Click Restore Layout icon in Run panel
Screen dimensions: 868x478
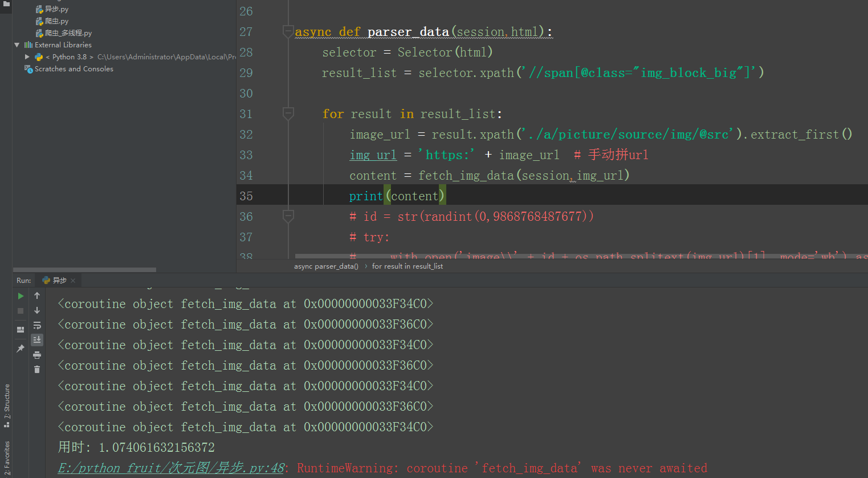coord(21,330)
